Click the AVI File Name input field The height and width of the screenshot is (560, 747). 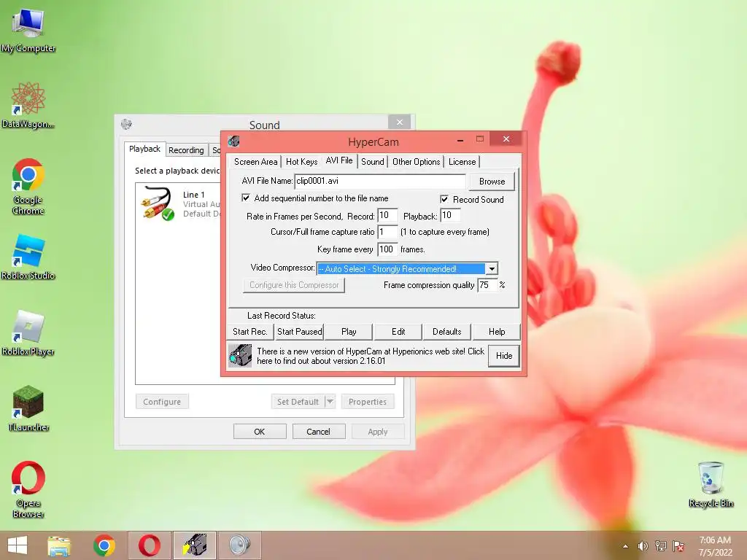(x=380, y=181)
